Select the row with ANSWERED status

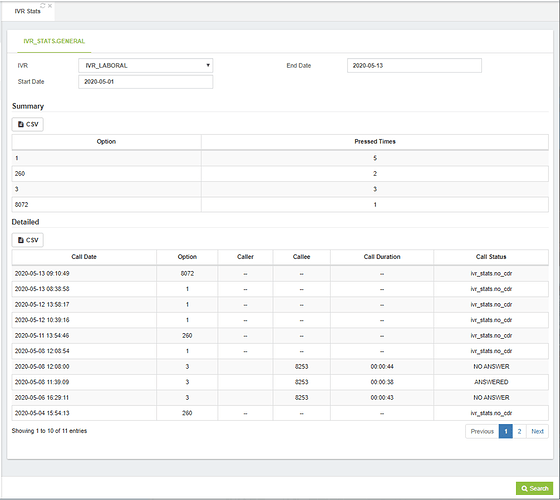click(280, 382)
